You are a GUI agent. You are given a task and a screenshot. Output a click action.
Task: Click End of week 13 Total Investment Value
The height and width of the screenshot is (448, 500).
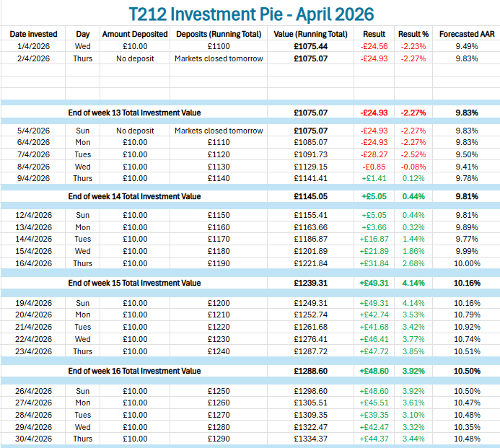click(x=134, y=113)
